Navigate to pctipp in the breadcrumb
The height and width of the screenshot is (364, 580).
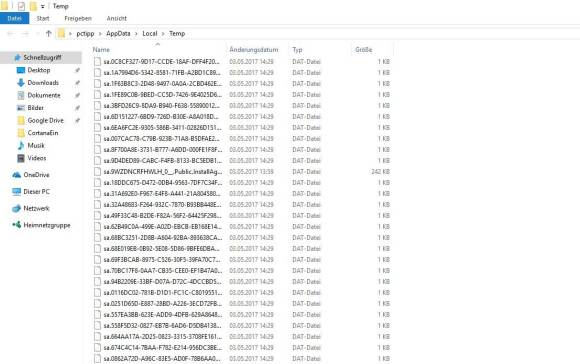[85, 34]
